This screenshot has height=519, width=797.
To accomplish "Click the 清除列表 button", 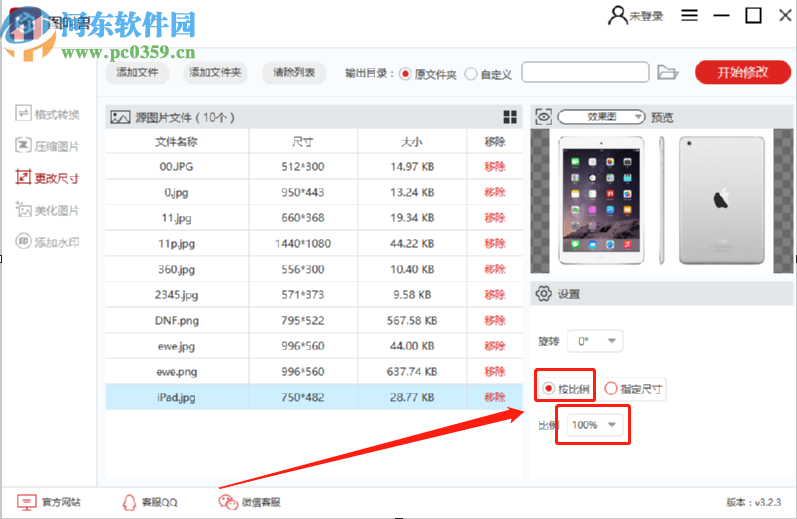I will tap(294, 72).
